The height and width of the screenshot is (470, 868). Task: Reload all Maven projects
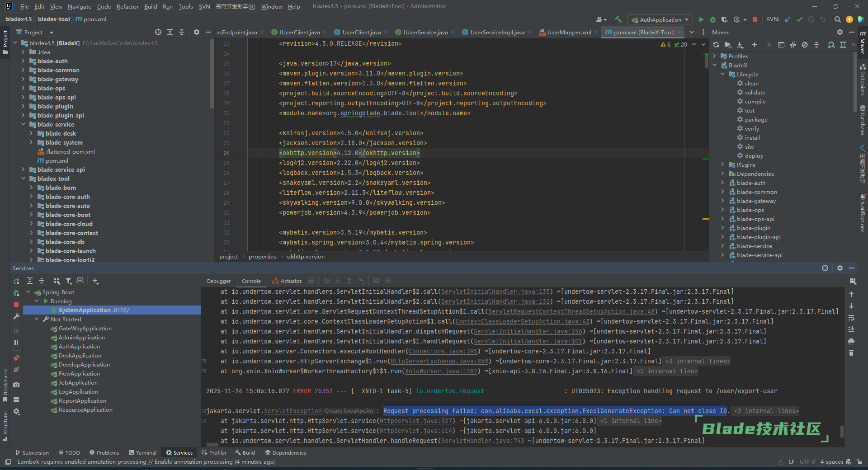716,45
